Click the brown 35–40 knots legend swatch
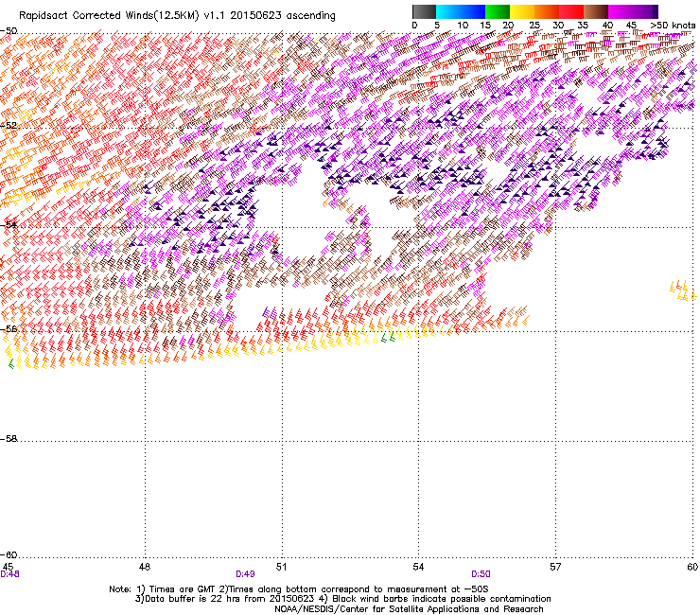 (596, 11)
